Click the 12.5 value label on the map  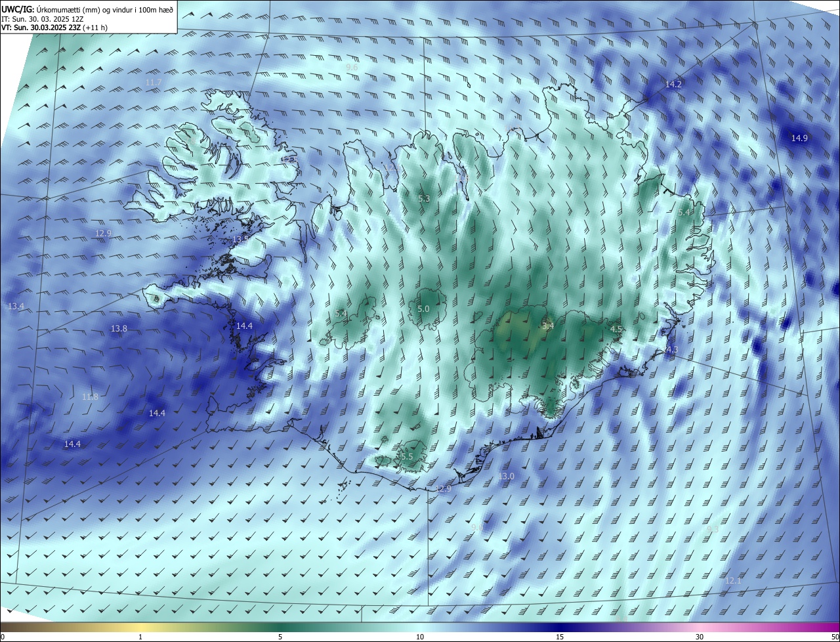(x=291, y=160)
